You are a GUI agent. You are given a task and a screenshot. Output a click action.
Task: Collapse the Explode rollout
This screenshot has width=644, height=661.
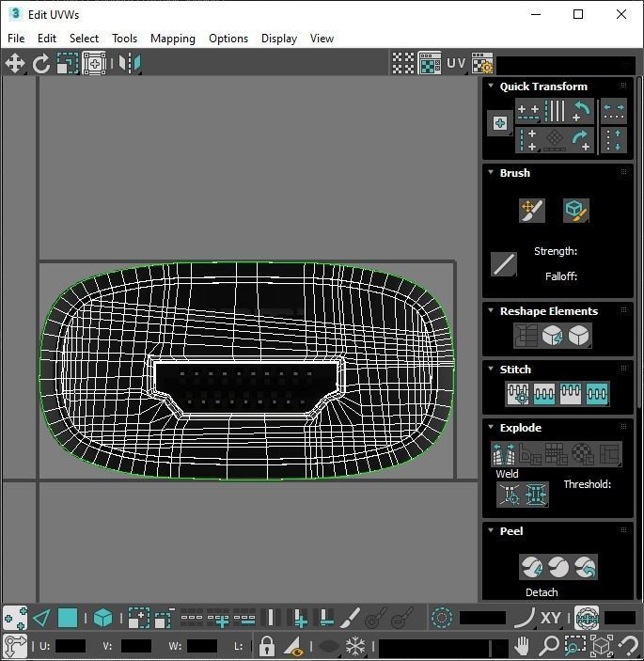tap(491, 427)
